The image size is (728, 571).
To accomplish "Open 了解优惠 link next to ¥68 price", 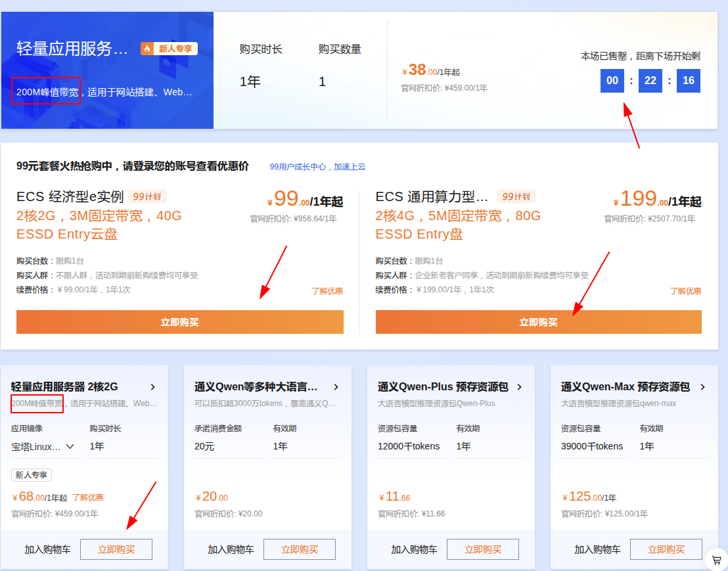I will click(x=87, y=497).
